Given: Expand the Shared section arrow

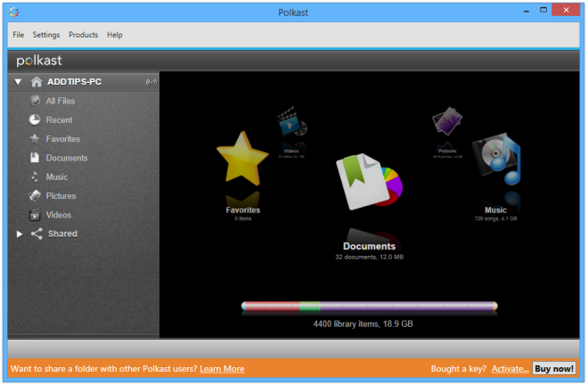Looking at the screenshot, I should click(x=18, y=234).
